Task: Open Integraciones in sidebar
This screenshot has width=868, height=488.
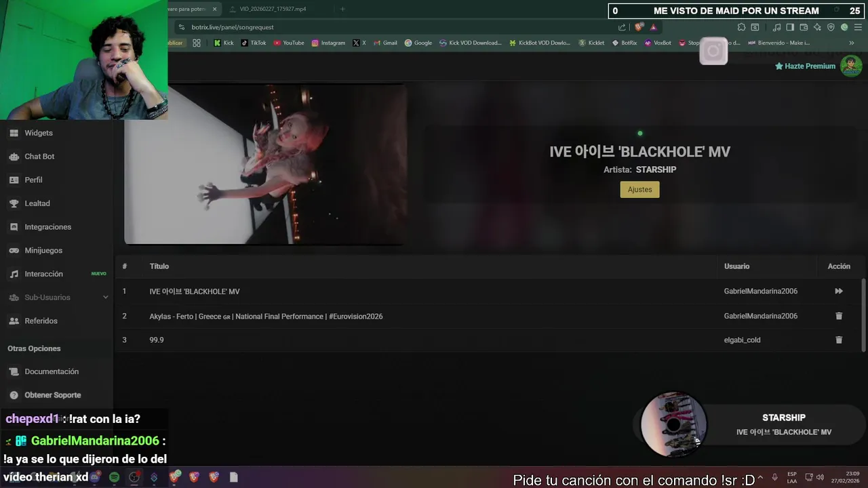Action: (47, 227)
